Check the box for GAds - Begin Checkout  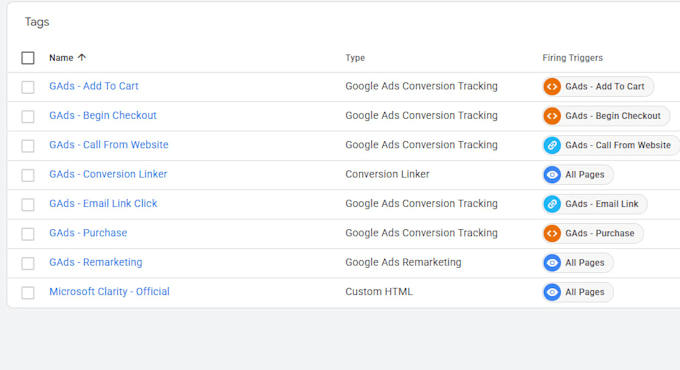pos(28,116)
